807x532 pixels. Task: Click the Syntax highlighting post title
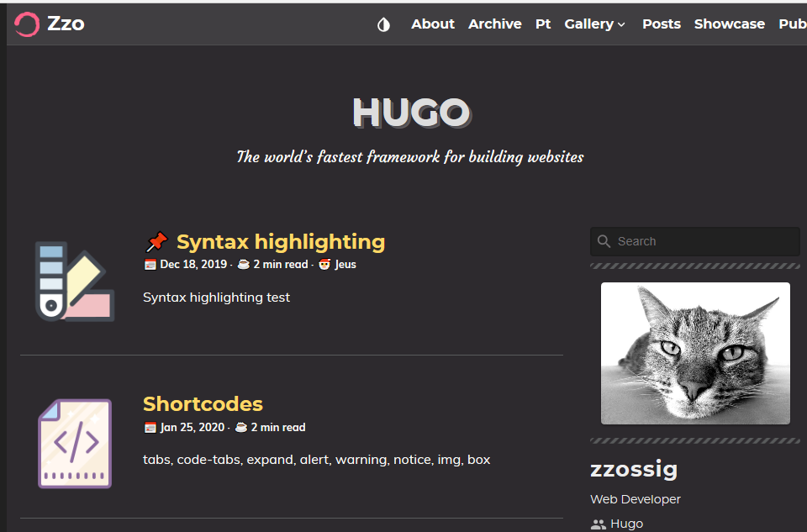[280, 242]
